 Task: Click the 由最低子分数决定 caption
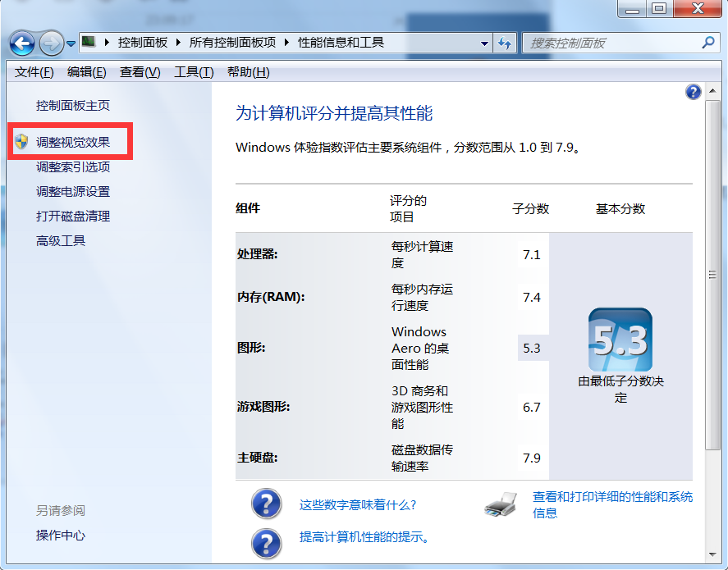click(x=620, y=389)
